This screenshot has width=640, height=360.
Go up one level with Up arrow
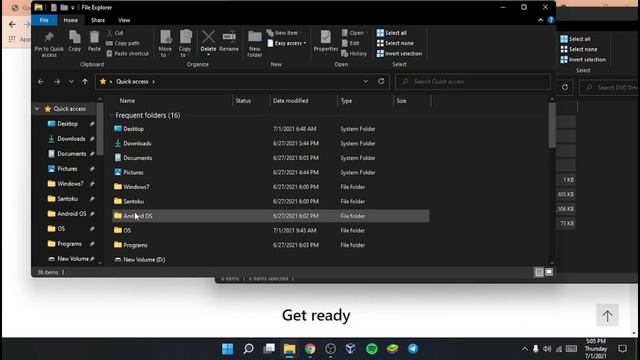[85, 82]
